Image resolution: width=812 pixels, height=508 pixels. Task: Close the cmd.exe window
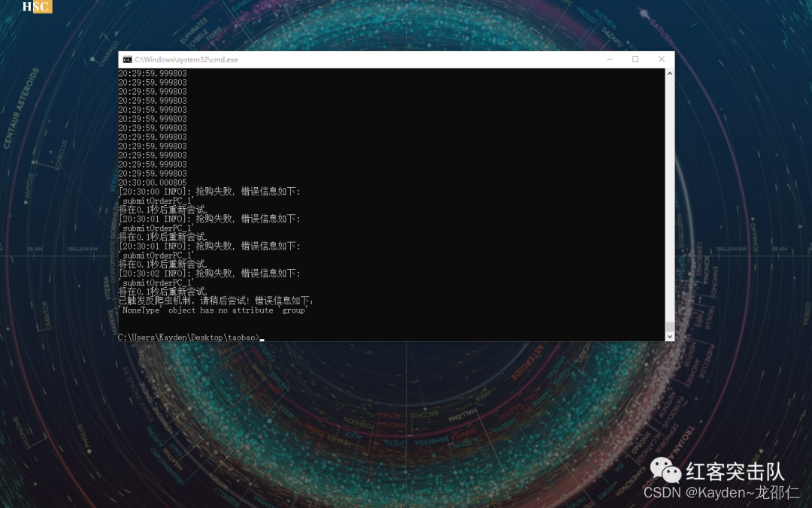[662, 59]
